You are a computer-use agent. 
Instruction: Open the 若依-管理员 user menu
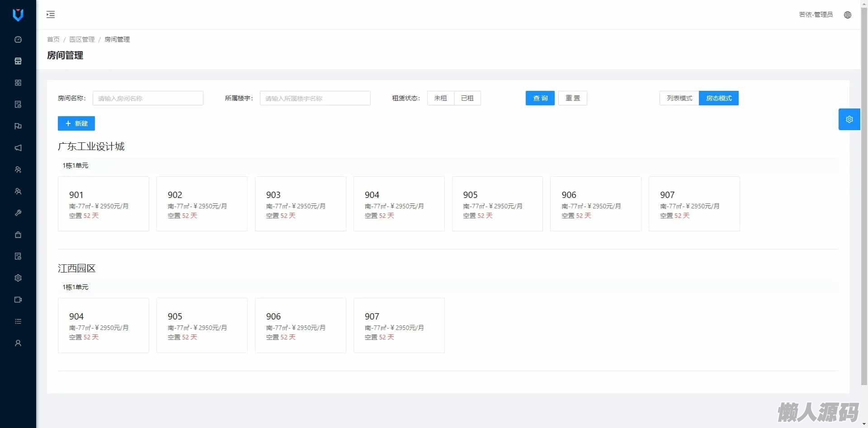pyautogui.click(x=816, y=15)
